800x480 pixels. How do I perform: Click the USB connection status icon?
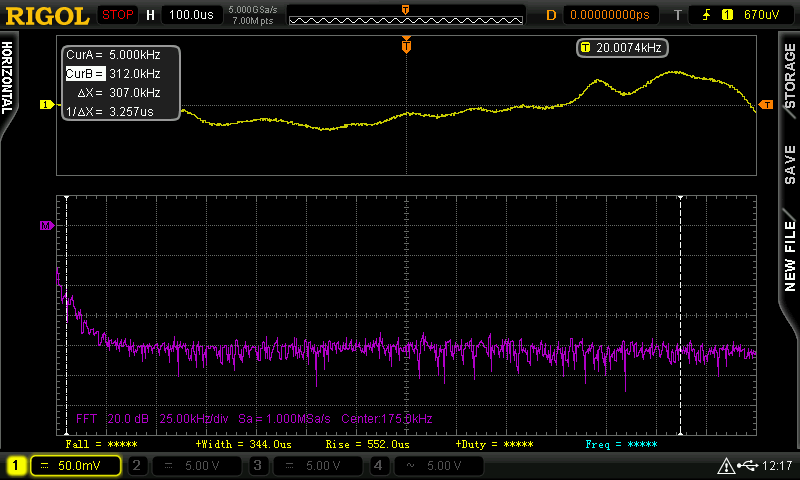[x=747, y=465]
